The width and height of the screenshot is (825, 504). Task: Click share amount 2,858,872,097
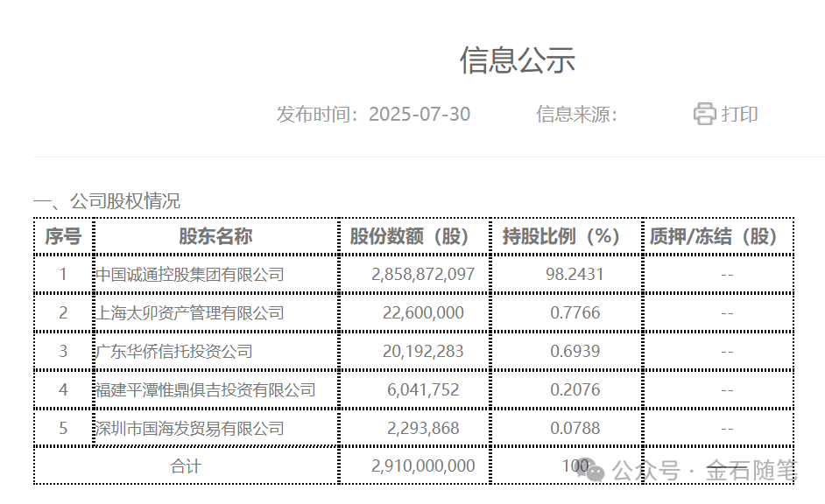coord(423,275)
